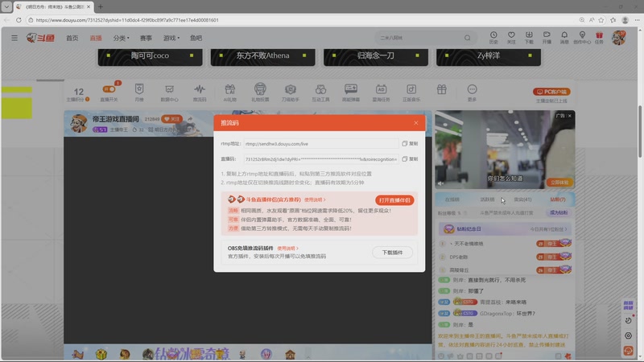Switch to 在线榜 tab
The width and height of the screenshot is (644, 362).
(452, 200)
